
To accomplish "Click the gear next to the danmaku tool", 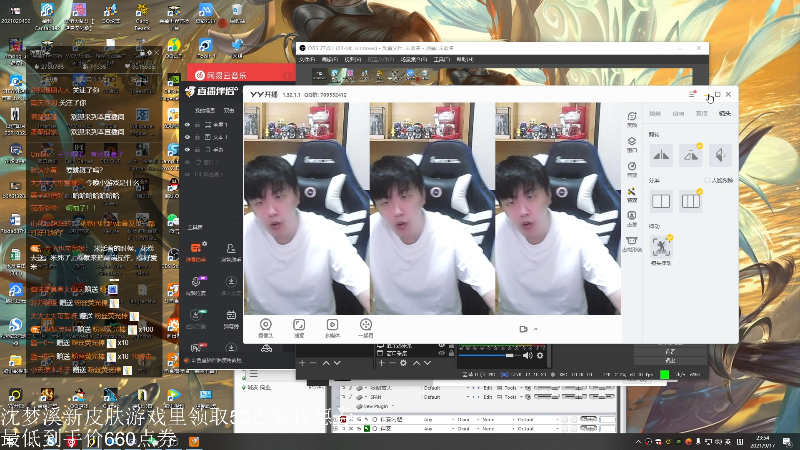I will (x=205, y=244).
